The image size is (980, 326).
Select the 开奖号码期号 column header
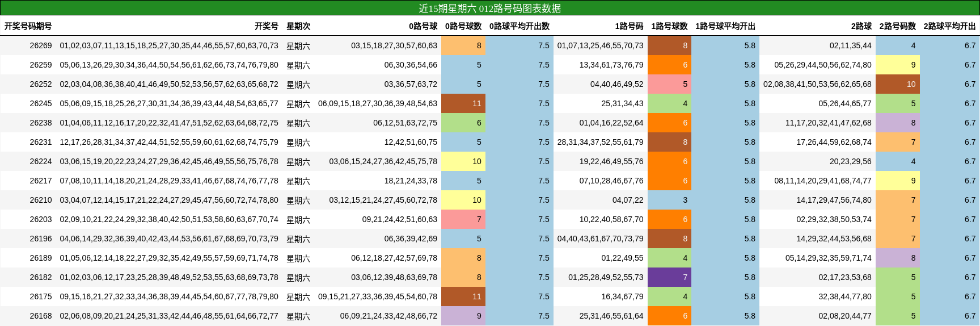[28, 26]
